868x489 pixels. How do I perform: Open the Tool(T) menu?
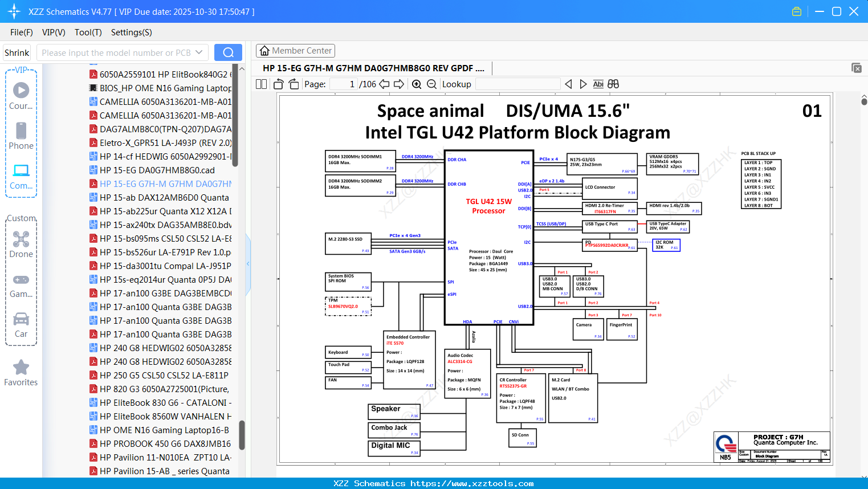coord(88,32)
